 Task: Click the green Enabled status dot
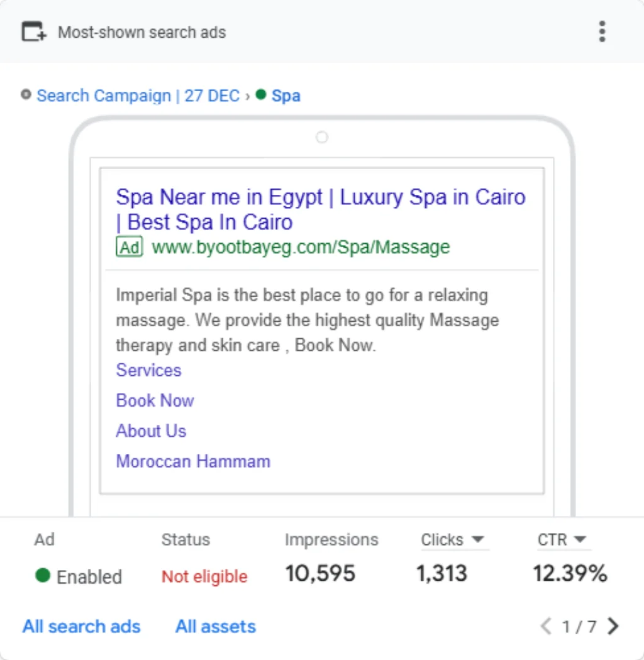point(43,575)
